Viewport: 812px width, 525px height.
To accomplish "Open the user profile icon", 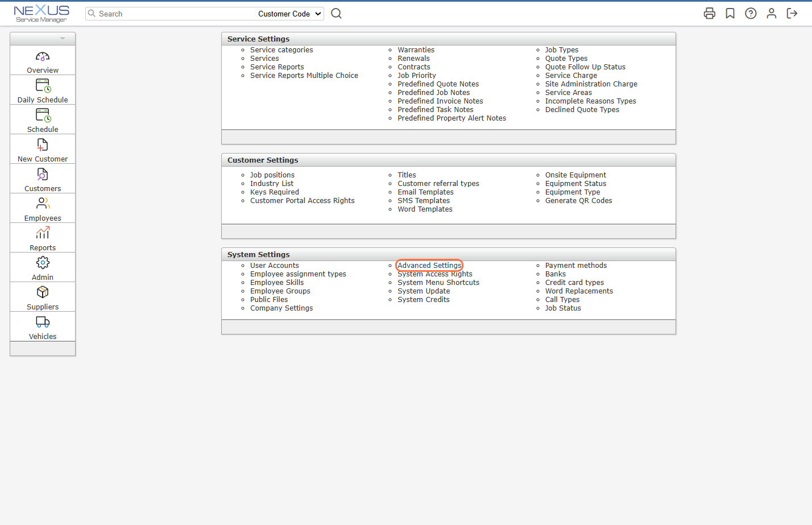I will tap(771, 14).
